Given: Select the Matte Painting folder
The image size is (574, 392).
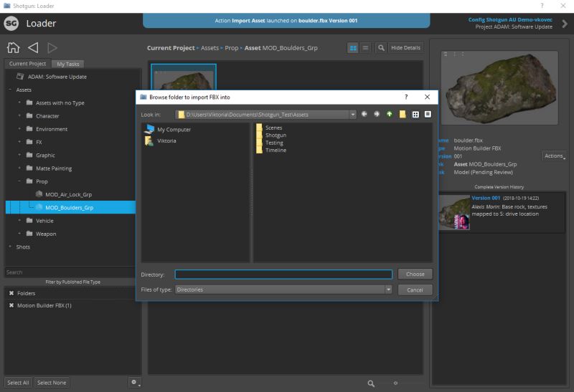Looking at the screenshot, I should click(53, 168).
